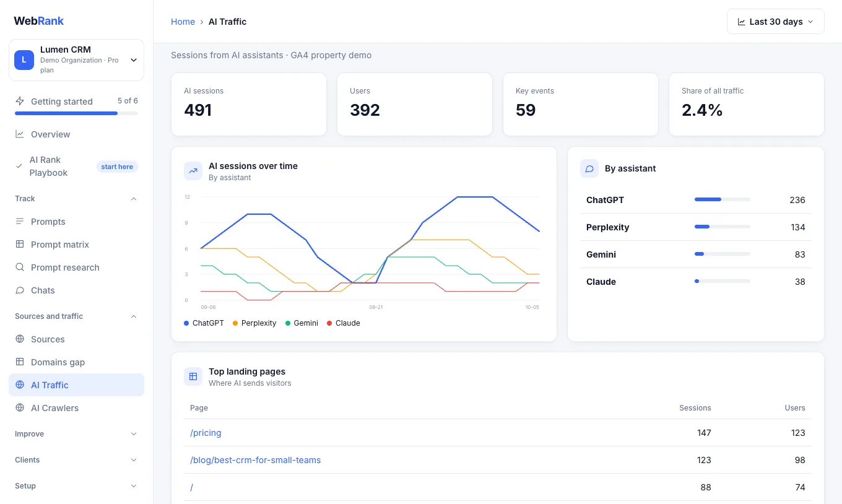Click the Domains gap table icon
This screenshot has height=504, width=842.
(x=20, y=362)
